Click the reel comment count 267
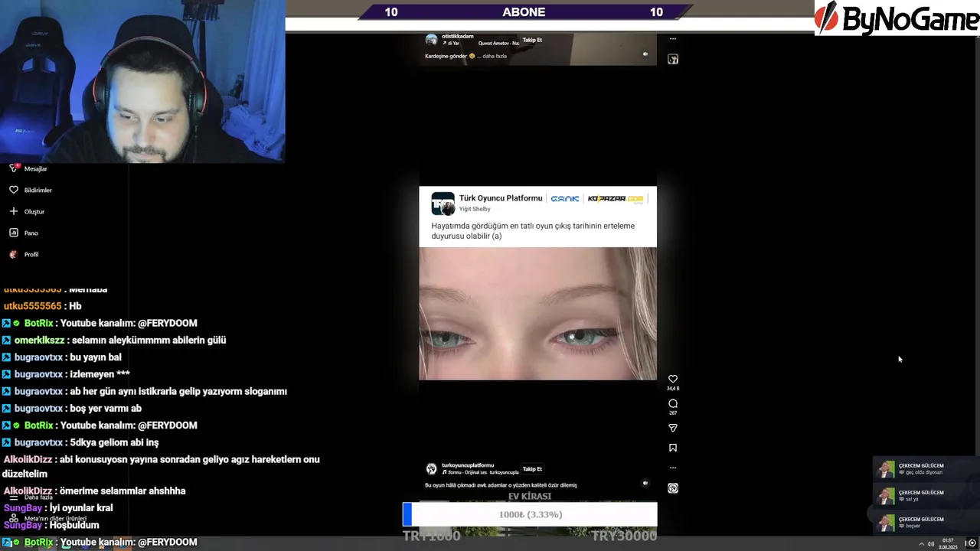The image size is (980, 551). [x=673, y=413]
